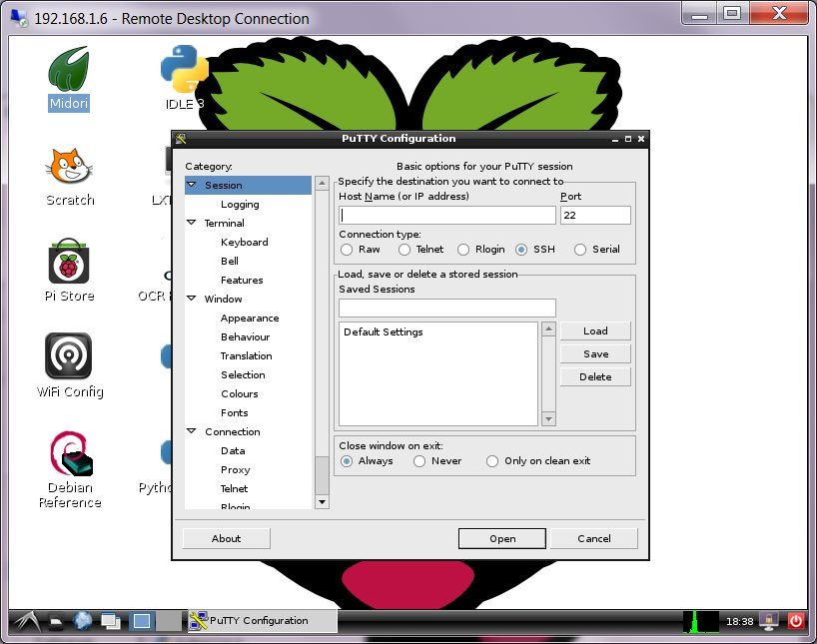The image size is (817, 644).
Task: Click the PuTTY Configuration taskbar button
Action: click(262, 621)
